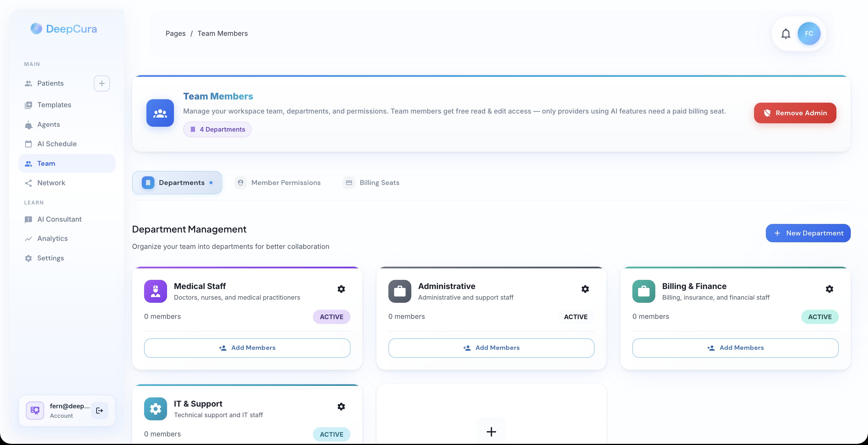Switch to the Departments tab
Viewport: 868px width, 445px height.
point(177,183)
